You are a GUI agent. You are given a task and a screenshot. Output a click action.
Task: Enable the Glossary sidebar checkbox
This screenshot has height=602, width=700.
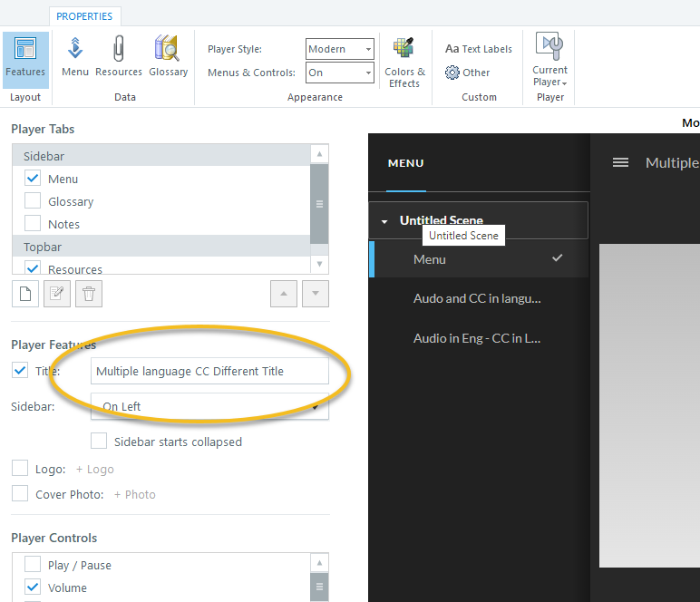click(x=33, y=200)
